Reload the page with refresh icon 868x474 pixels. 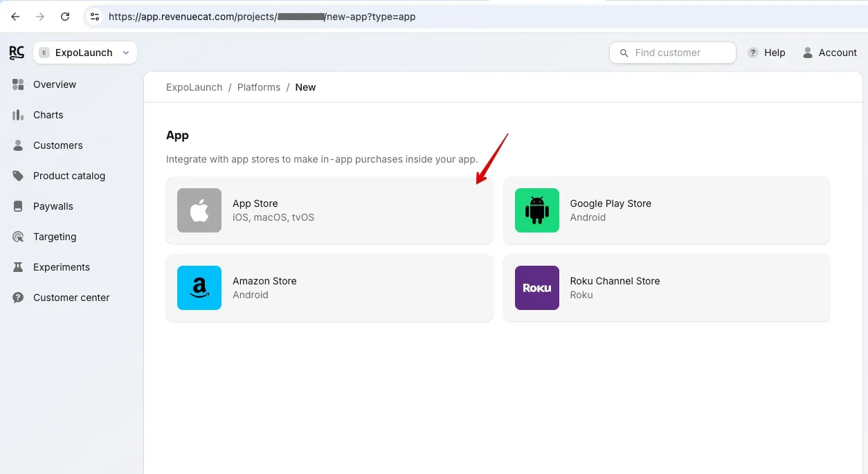(65, 17)
